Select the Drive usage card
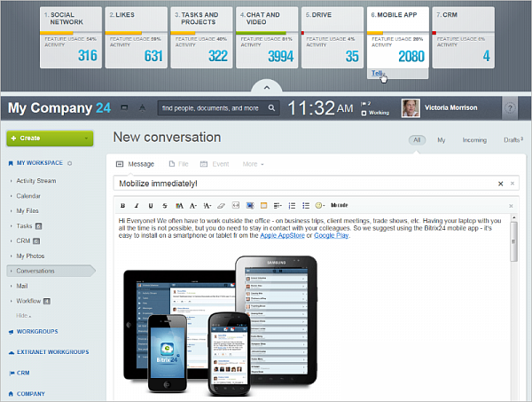The image size is (532, 402). [x=332, y=37]
